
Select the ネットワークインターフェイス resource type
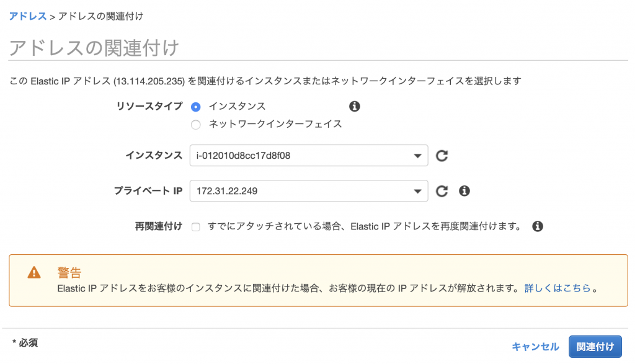[195, 125]
